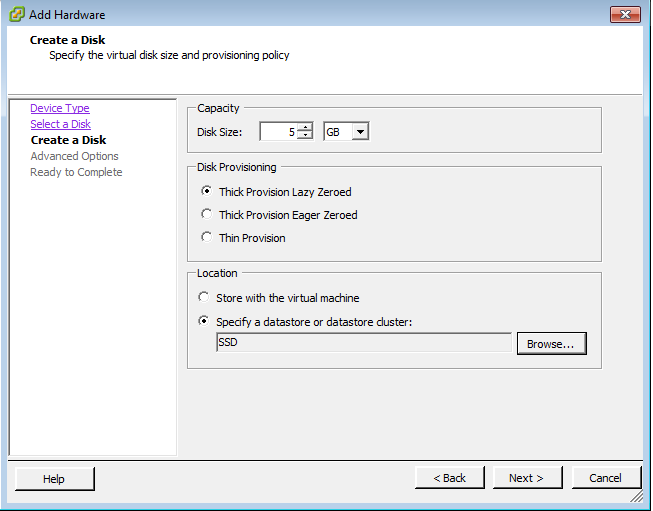Screen dimensions: 653x511
Task: Click the Ready to Complete step label
Action: click(x=76, y=172)
